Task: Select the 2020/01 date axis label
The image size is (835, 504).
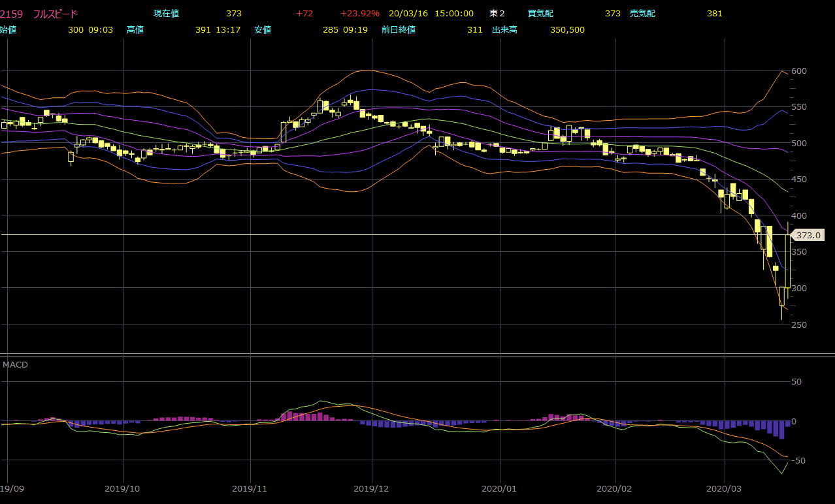Action: (x=500, y=488)
